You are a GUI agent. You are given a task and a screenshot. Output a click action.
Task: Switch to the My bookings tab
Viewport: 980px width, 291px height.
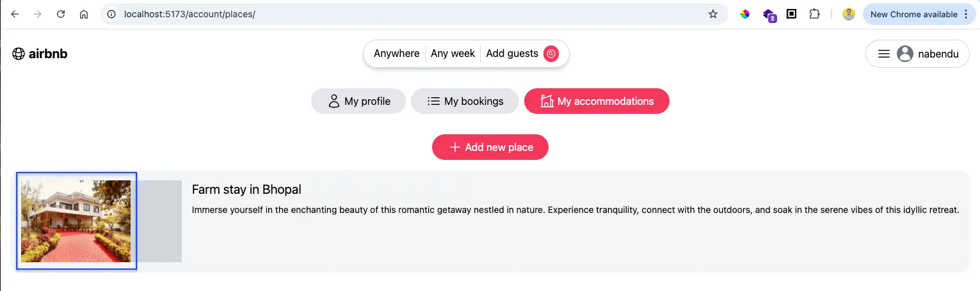click(465, 101)
